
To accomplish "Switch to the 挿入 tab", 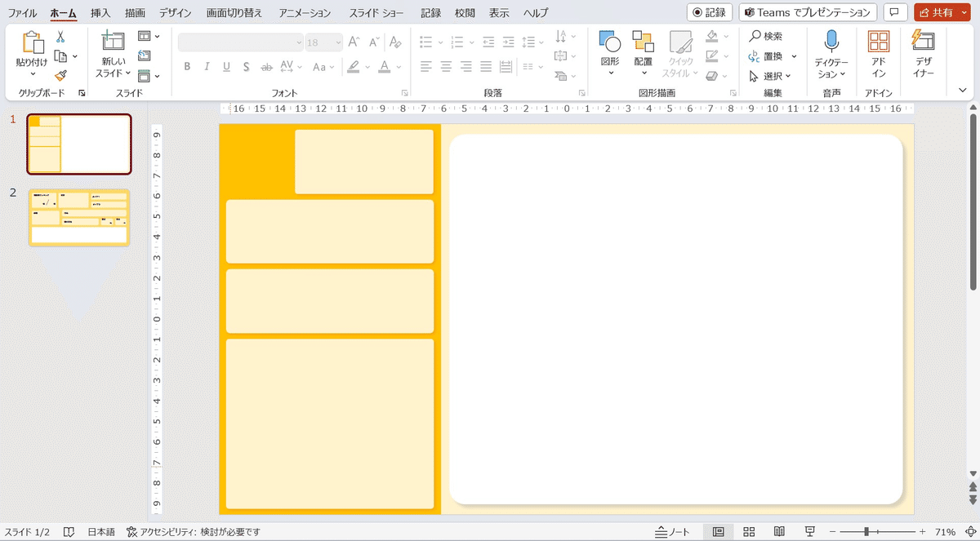I will (x=100, y=13).
